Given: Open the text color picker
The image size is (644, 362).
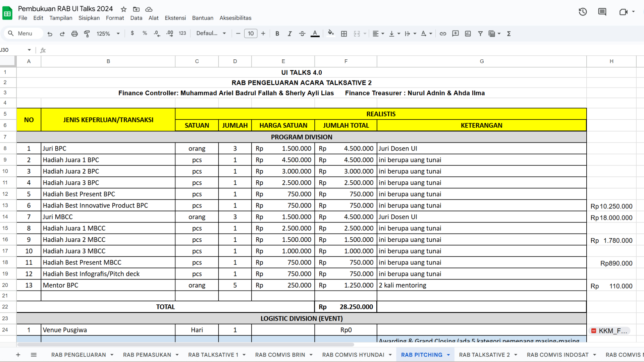Looking at the screenshot, I should 315,34.
